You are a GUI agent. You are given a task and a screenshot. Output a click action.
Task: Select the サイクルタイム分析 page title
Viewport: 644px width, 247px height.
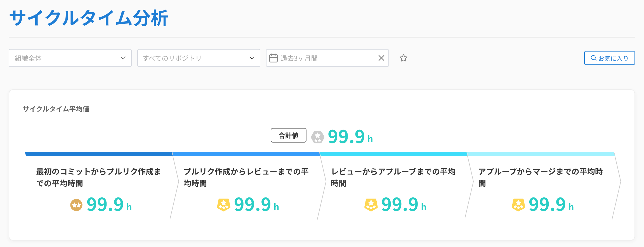pos(89,18)
